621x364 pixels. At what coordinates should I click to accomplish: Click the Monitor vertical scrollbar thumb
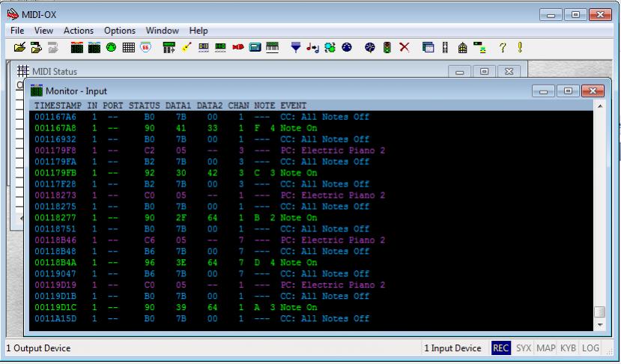[x=599, y=312]
